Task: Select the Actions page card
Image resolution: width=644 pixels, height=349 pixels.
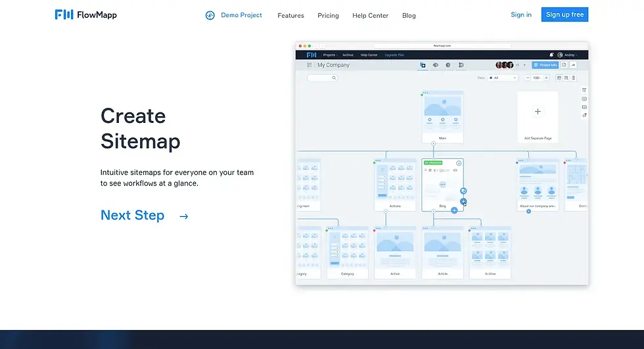Action: (395, 185)
